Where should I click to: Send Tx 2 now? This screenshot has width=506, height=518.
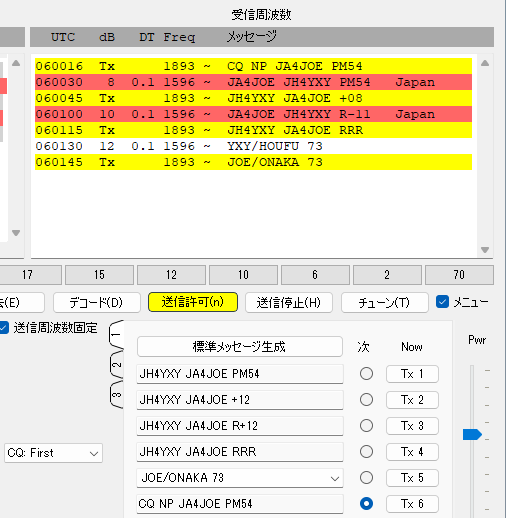(412, 400)
